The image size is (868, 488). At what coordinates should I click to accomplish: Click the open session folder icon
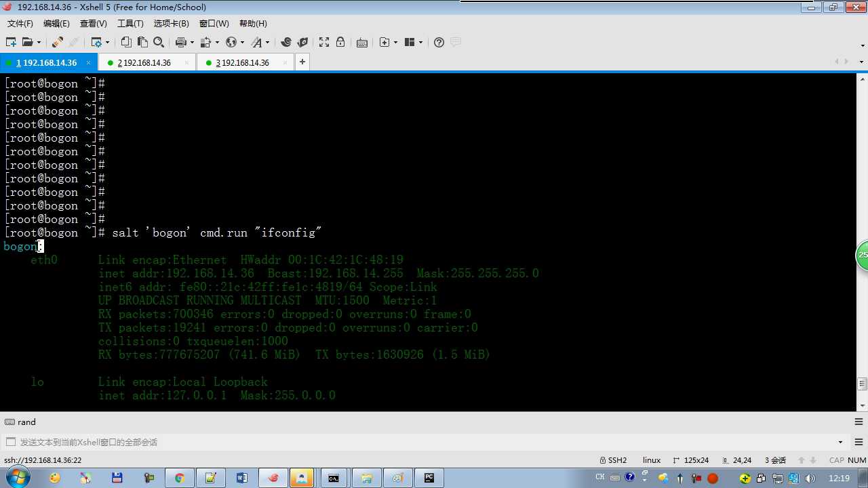27,42
